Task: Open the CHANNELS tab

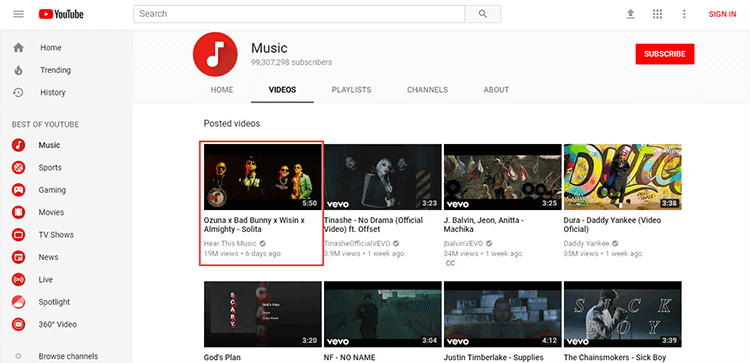Action: coord(427,89)
